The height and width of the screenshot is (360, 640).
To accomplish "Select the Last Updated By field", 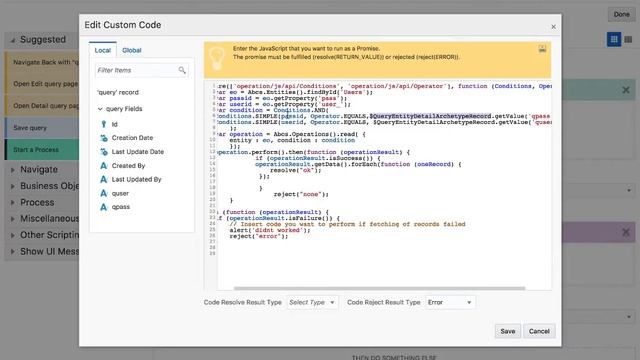I will click(x=136, y=179).
